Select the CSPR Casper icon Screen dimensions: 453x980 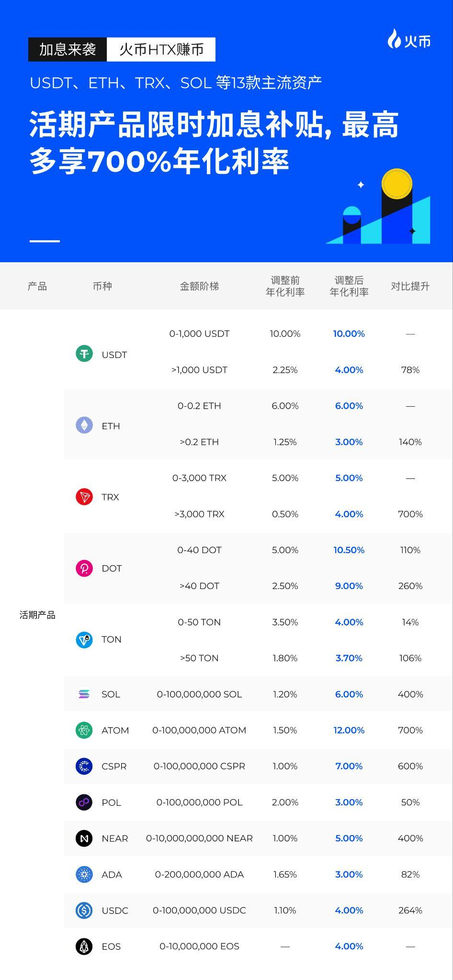pos(84,766)
